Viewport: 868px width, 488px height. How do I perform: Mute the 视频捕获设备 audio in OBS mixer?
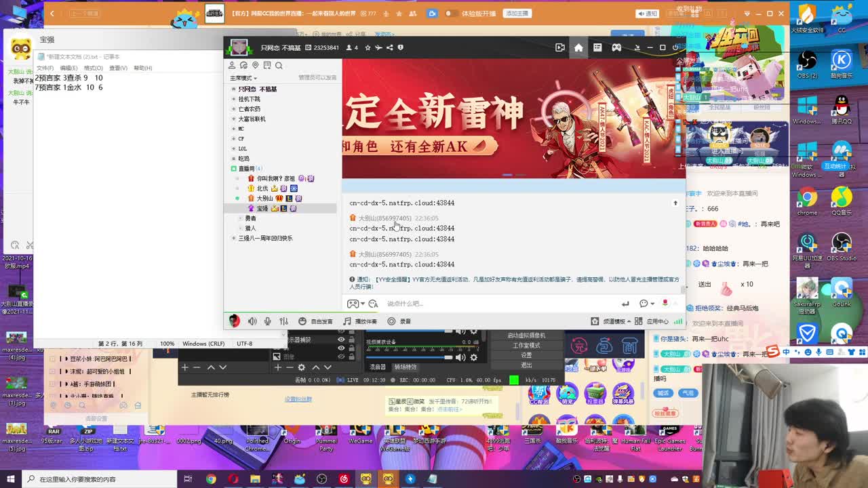460,356
